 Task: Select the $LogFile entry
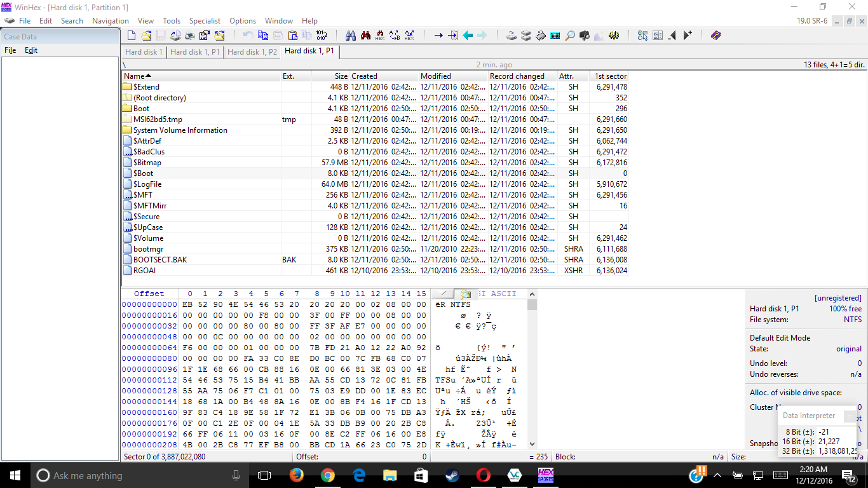(375, 184)
